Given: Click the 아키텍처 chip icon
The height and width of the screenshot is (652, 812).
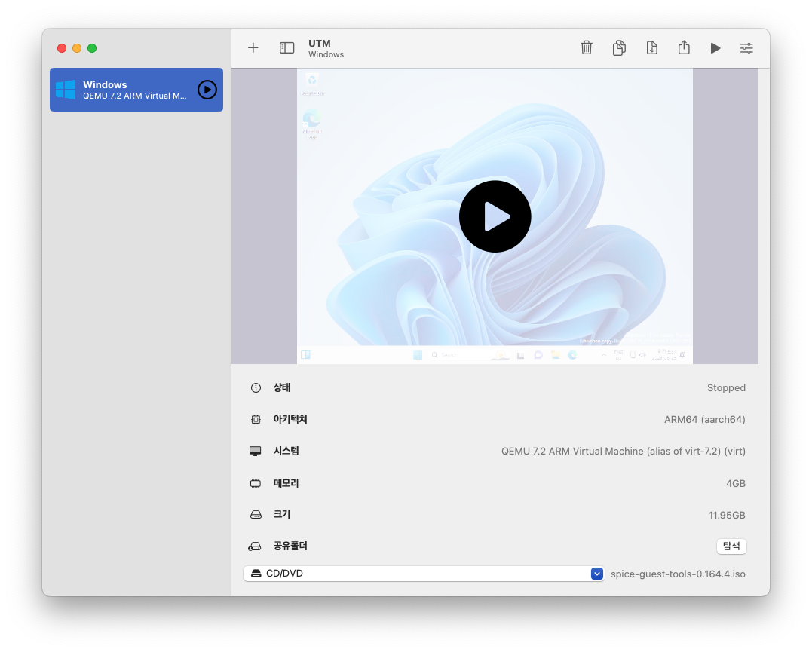Looking at the screenshot, I should tap(256, 420).
